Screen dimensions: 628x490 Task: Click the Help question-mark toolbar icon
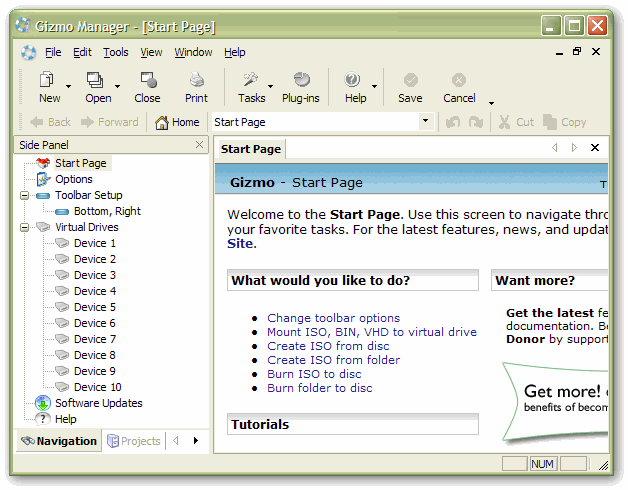pyautogui.click(x=352, y=80)
